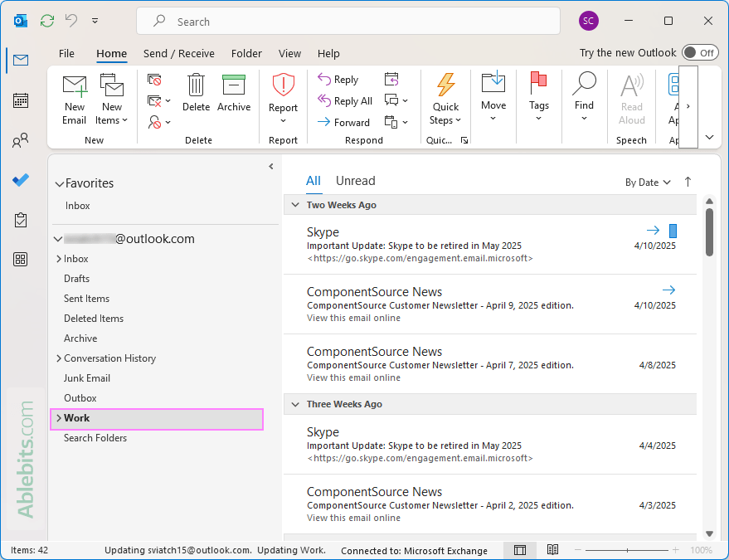
Task: Show Unread messages only
Action: tap(355, 181)
